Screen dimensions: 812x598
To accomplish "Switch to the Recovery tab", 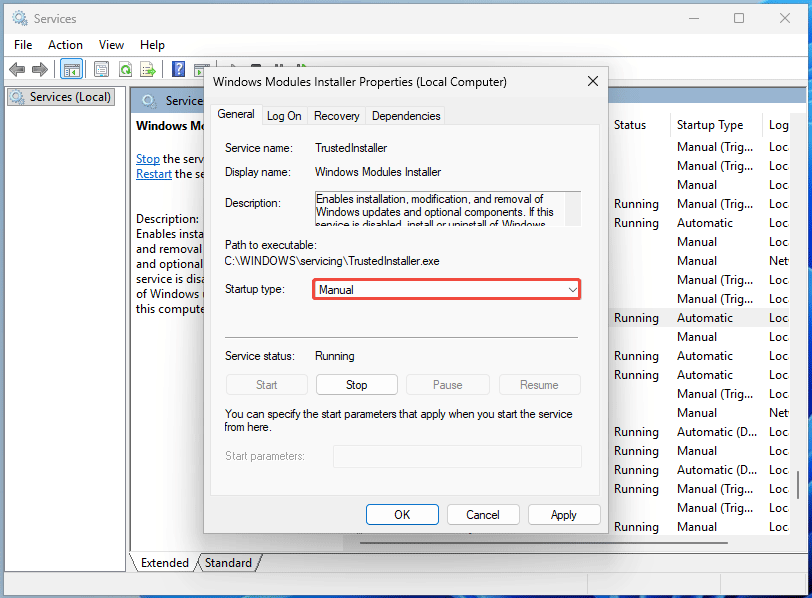I will pyautogui.click(x=336, y=115).
